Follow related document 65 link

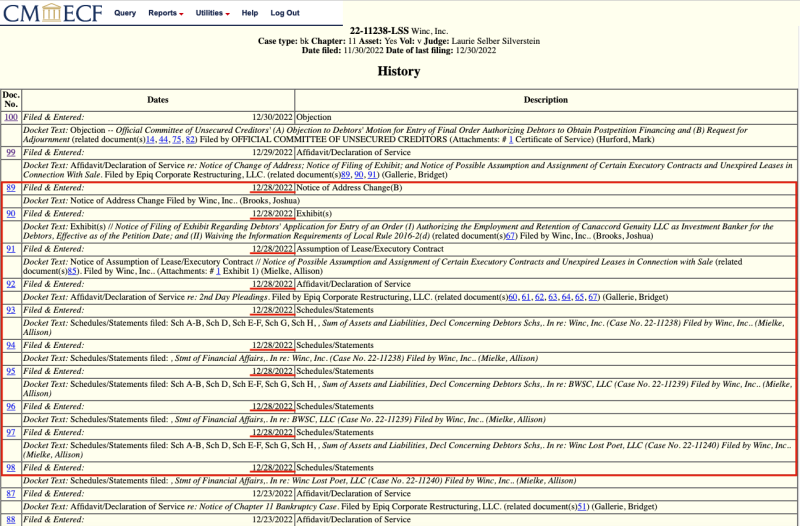pyautogui.click(x=579, y=296)
